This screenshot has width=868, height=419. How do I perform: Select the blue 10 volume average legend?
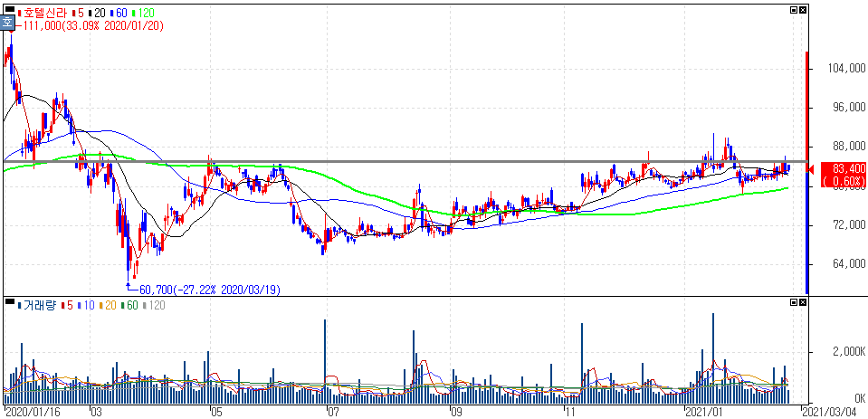pyautogui.click(x=87, y=305)
